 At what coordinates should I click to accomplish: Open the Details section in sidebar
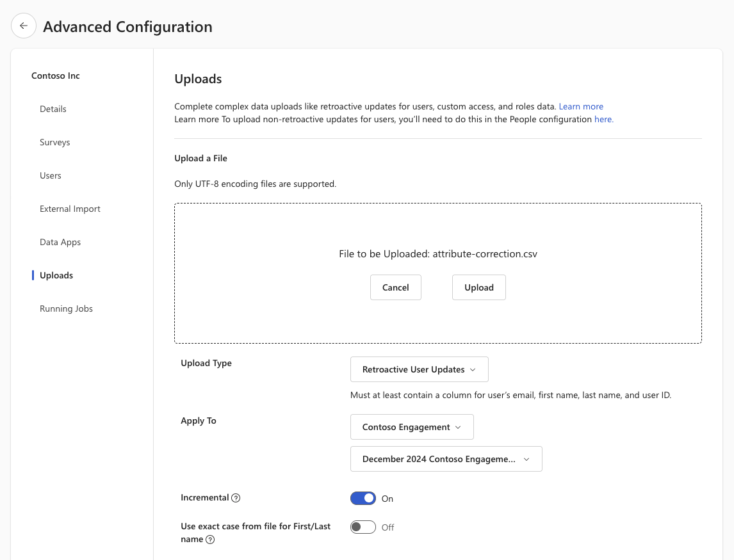(53, 109)
